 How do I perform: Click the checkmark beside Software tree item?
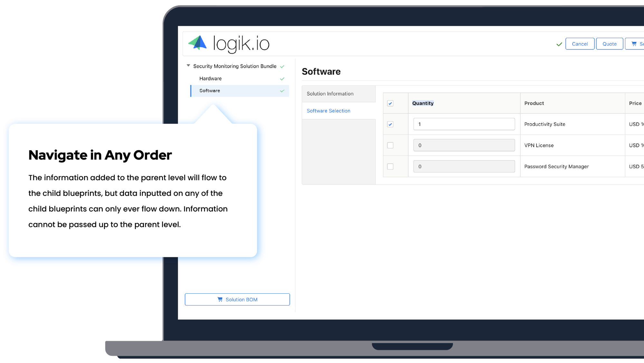(282, 91)
